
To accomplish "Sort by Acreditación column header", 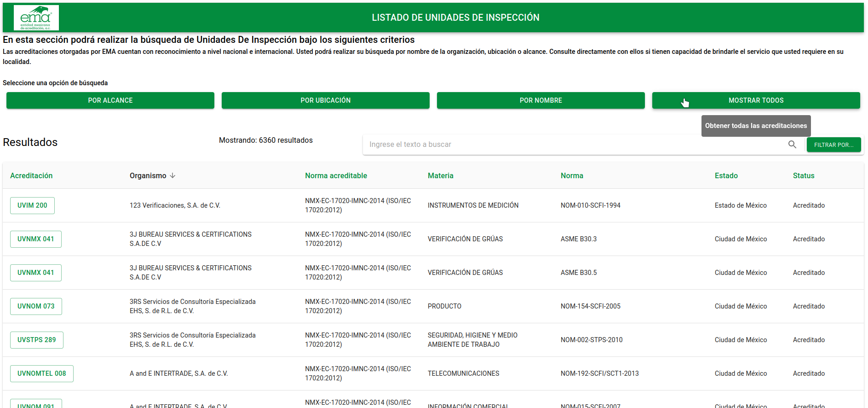I will pos(31,175).
